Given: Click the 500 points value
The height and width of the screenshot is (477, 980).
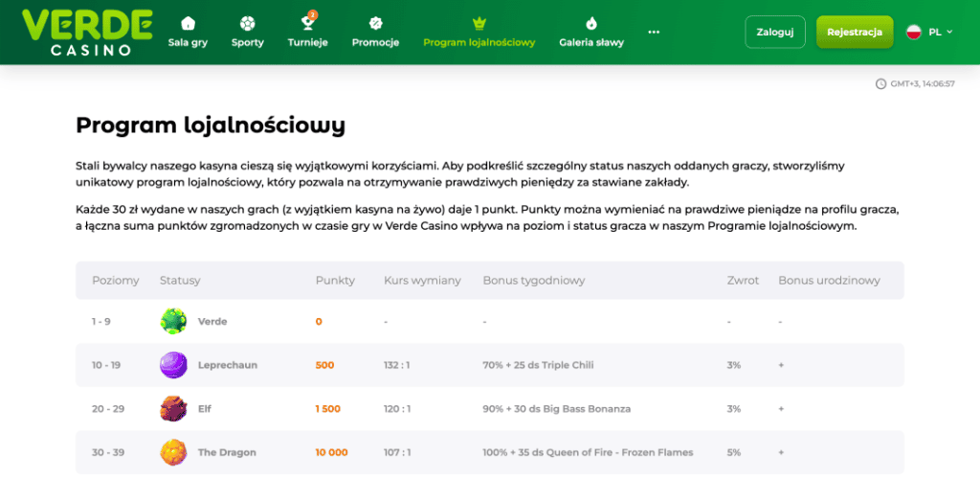Looking at the screenshot, I should click(x=325, y=365).
